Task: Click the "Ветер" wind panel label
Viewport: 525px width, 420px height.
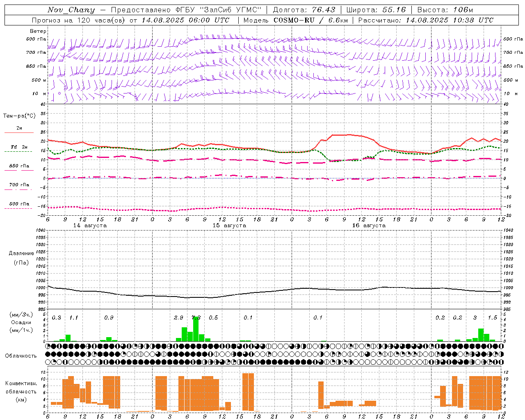Action: (x=38, y=31)
